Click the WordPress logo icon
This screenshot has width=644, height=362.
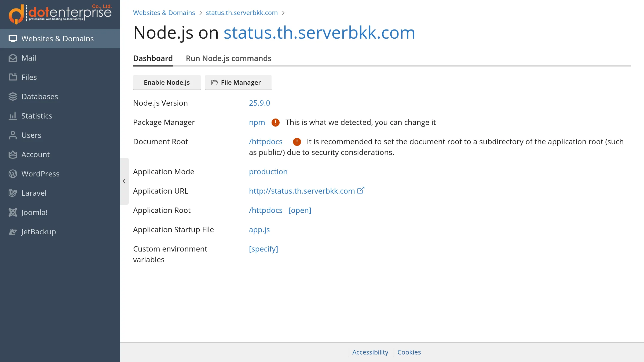(x=13, y=174)
